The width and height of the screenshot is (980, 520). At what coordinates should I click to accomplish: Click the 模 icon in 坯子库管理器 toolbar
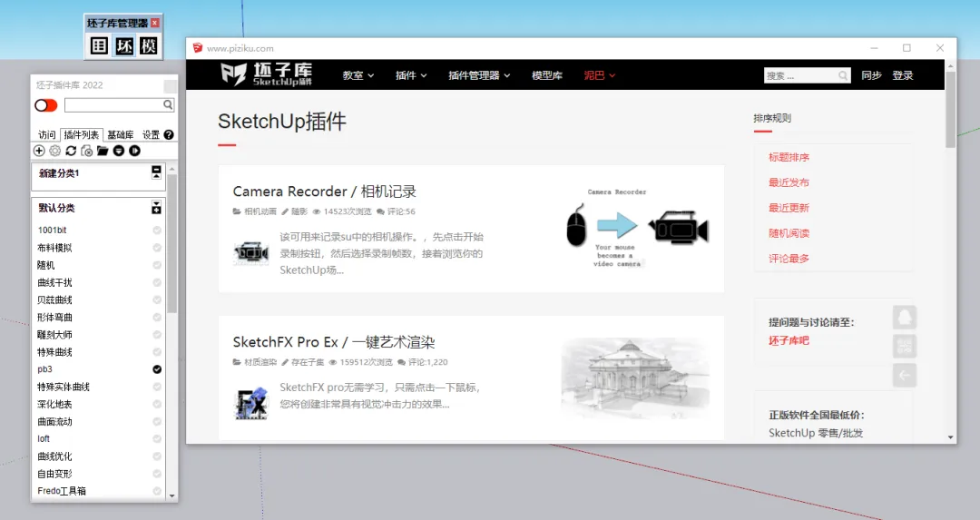(148, 45)
